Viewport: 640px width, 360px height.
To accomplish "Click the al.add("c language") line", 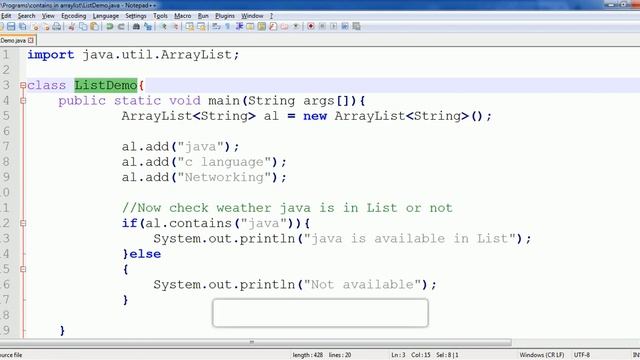I will [x=204, y=162].
